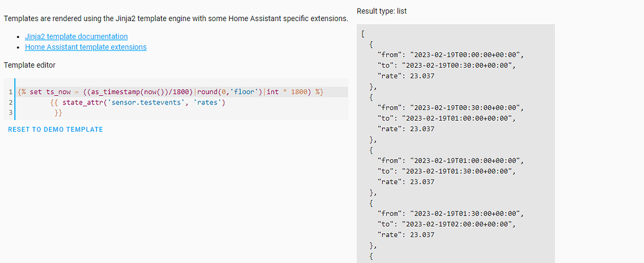Screen dimensions: 644x263
Task: Click line number 3 in editor gutter
Action: 11,113
